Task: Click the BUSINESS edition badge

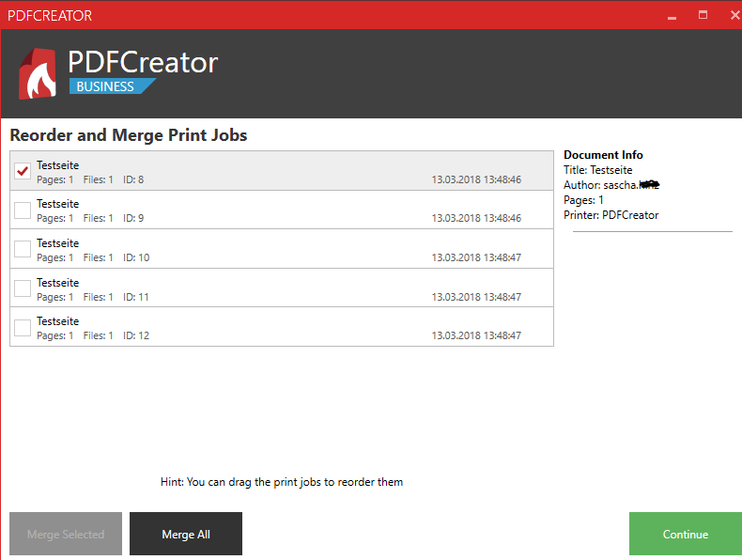Action: point(112,86)
